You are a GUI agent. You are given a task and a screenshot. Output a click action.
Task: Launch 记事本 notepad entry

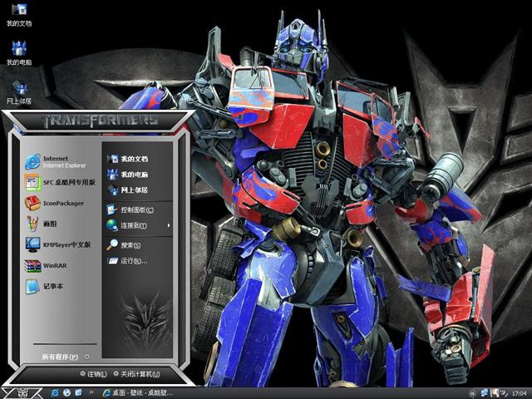click(44, 286)
